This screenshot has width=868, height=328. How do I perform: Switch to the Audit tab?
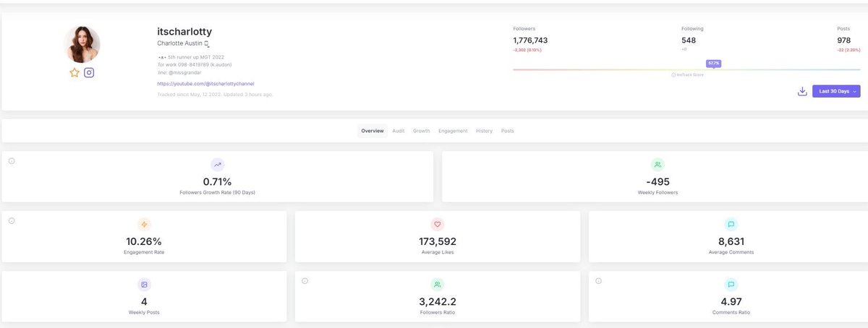click(x=398, y=131)
